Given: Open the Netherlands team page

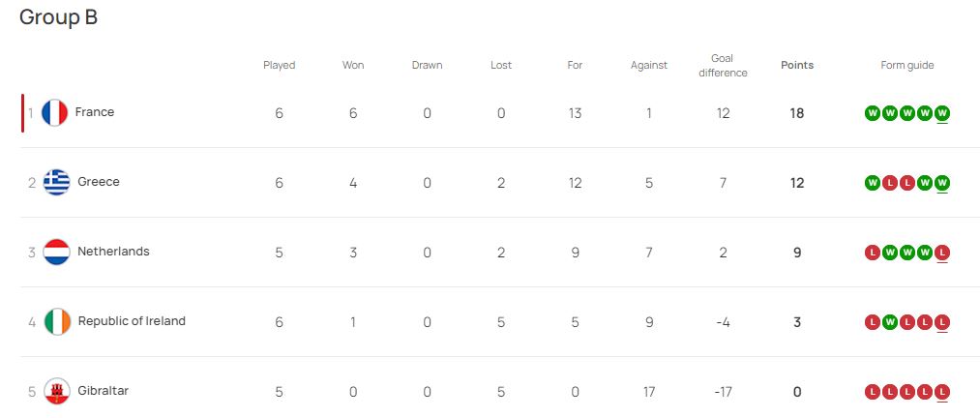Looking at the screenshot, I should (113, 252).
